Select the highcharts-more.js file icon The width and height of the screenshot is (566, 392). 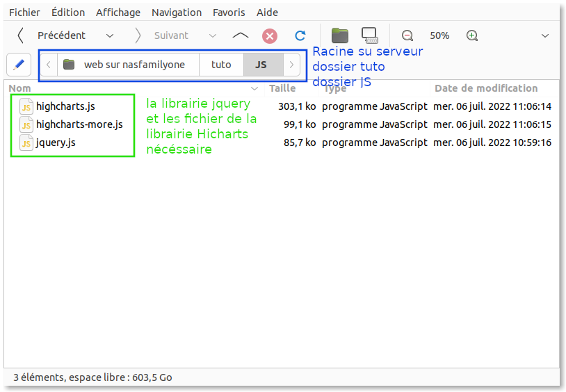tap(26, 124)
